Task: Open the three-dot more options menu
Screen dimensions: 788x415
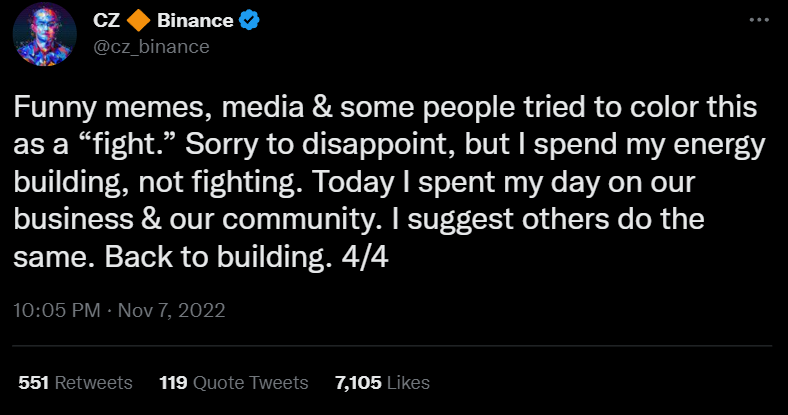Action: pos(759,21)
